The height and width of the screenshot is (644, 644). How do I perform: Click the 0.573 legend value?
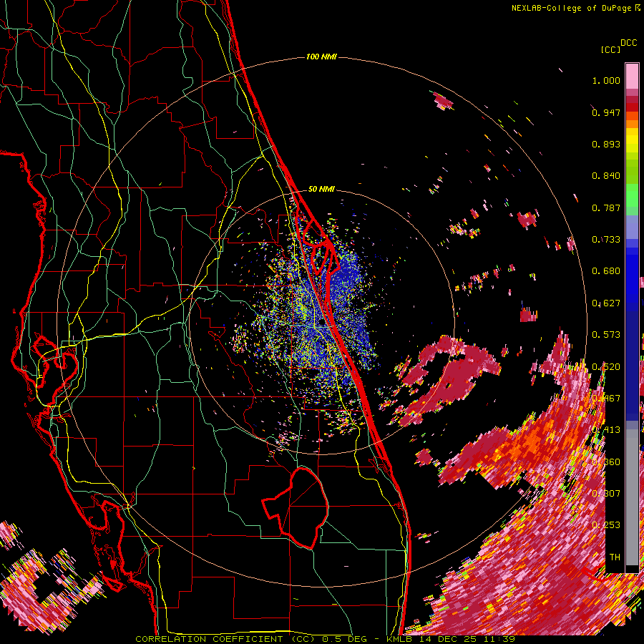606,335
